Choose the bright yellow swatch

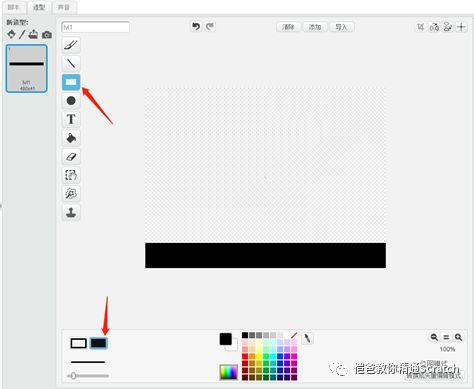pyautogui.click(x=259, y=356)
